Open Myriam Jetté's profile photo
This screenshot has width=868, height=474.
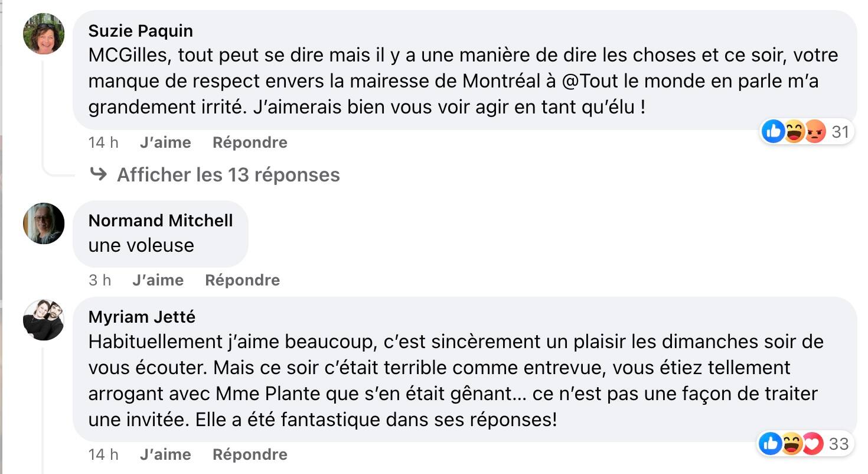coord(43,319)
